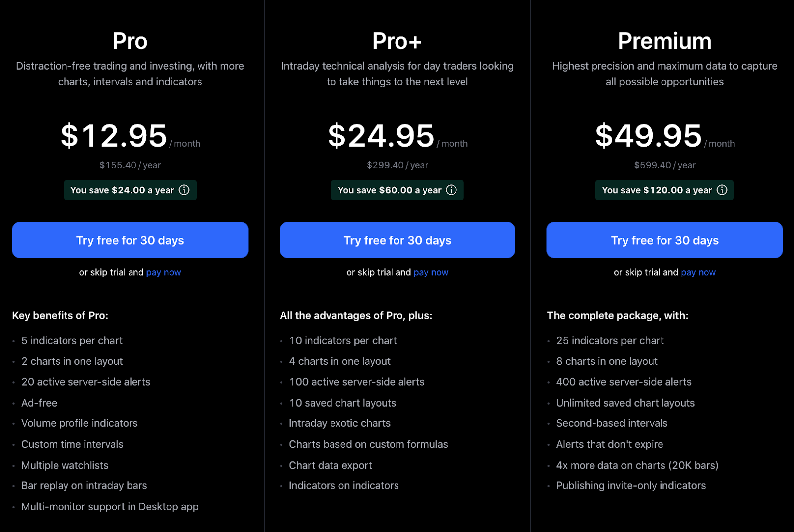
Task: Start the Pro+ plan 30-day free trial
Action: coord(397,240)
